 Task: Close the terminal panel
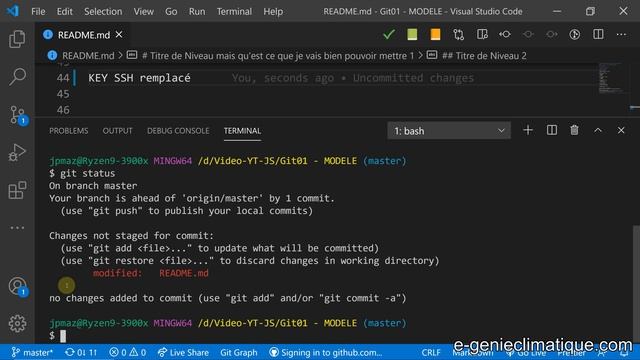[621, 130]
